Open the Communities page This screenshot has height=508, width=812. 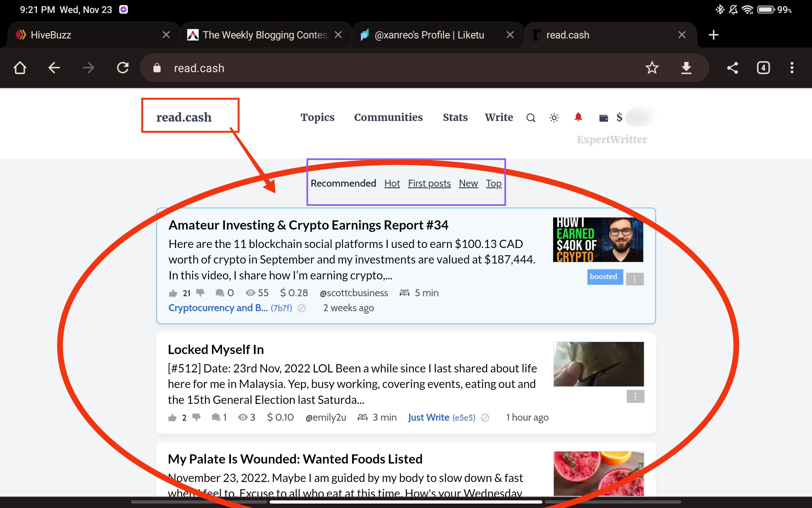[x=388, y=117]
